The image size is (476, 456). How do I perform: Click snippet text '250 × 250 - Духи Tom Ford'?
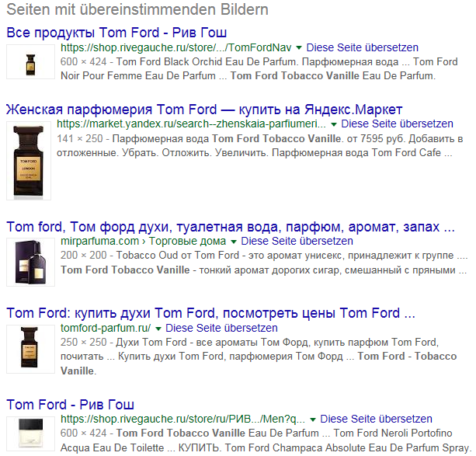tap(123, 343)
